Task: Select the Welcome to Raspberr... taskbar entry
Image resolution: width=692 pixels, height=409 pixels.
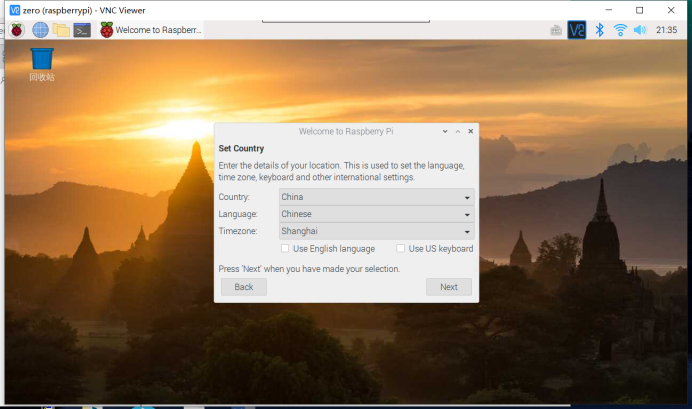Action: pyautogui.click(x=150, y=30)
